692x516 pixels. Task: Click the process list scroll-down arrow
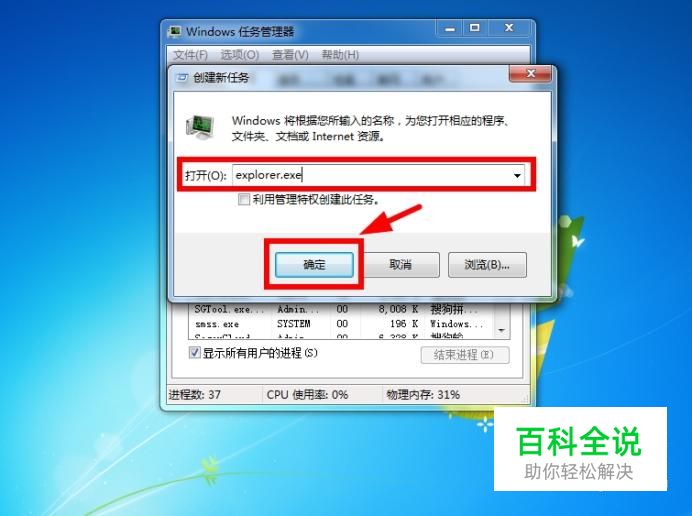[x=501, y=330]
